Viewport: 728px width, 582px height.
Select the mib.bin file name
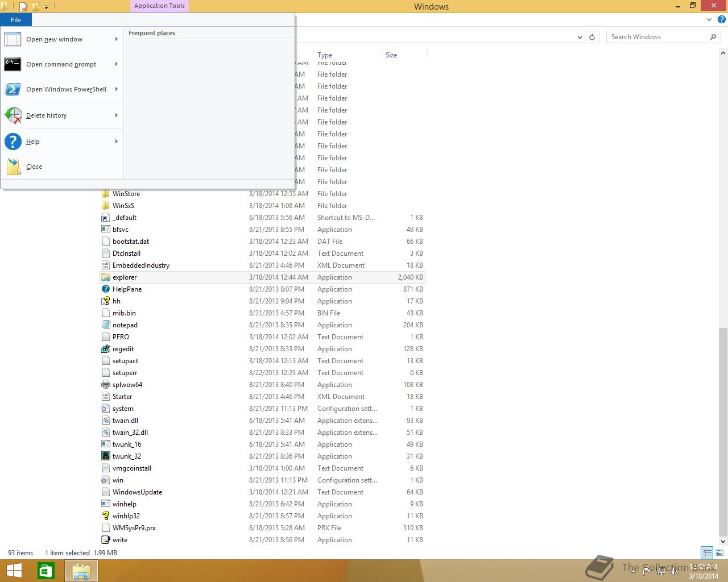[124, 313]
